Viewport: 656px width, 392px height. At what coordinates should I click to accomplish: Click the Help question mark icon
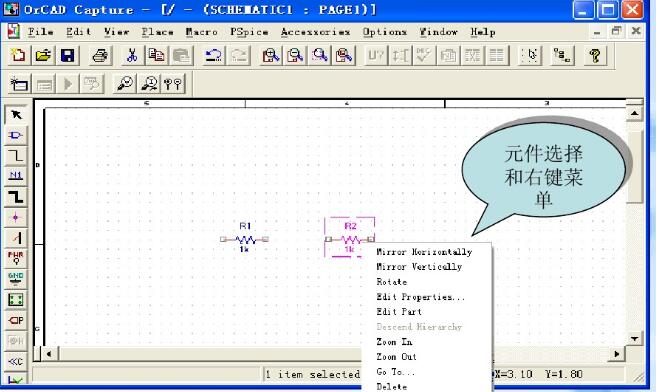[x=595, y=55]
